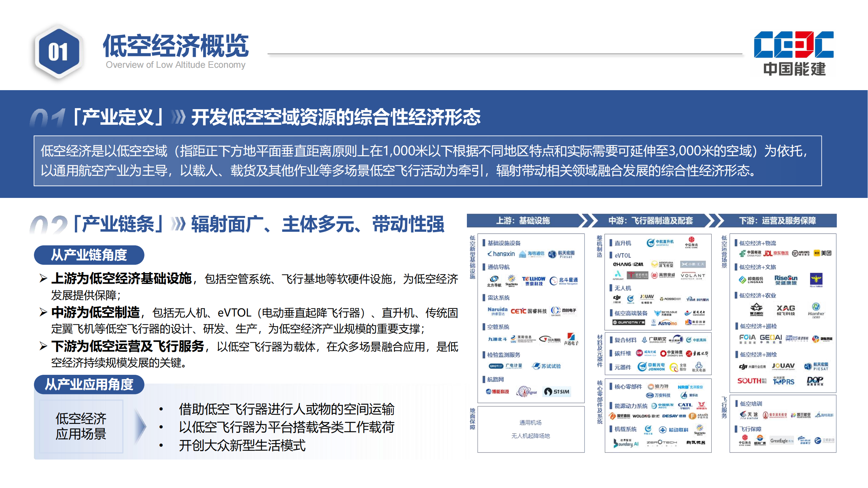Select the 中游：飞行器制造及配套 arrow header
Viewport: 868px width, 488px height.
point(650,221)
